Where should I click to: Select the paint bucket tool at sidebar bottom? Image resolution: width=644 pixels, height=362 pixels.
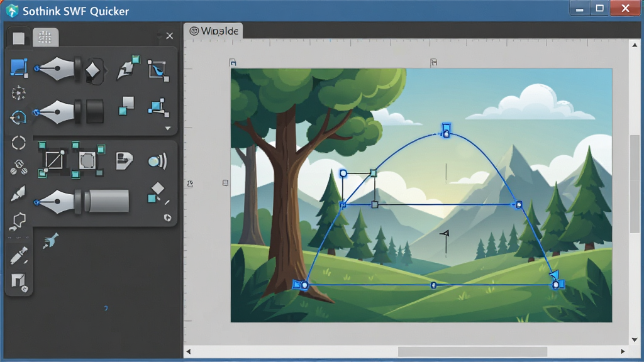18,282
